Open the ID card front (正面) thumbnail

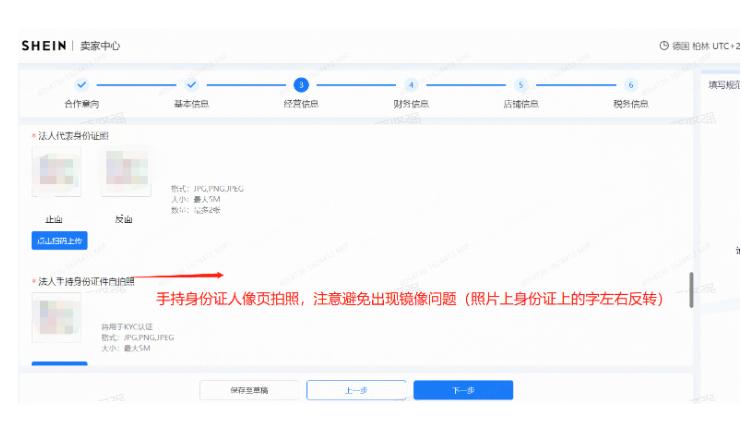tap(55, 171)
